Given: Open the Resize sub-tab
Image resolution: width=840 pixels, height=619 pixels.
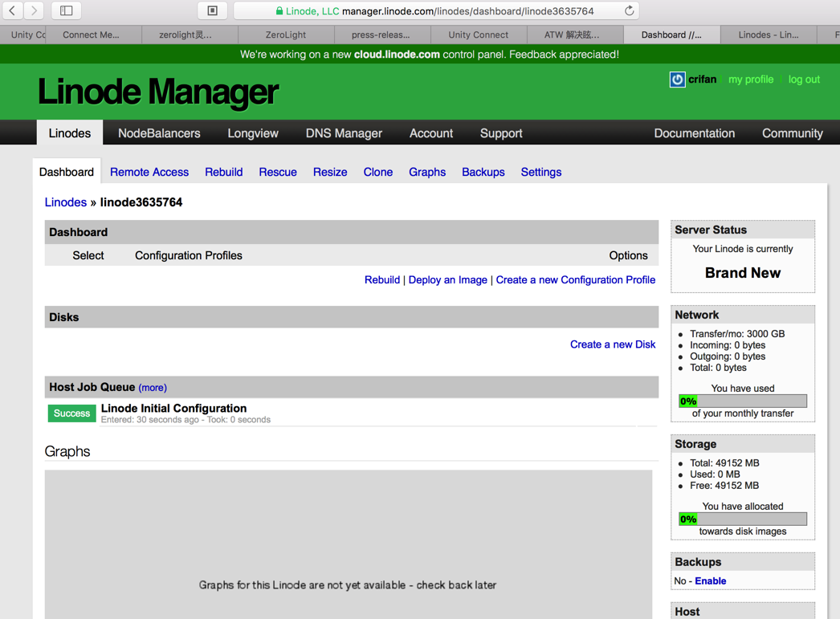Looking at the screenshot, I should (330, 172).
